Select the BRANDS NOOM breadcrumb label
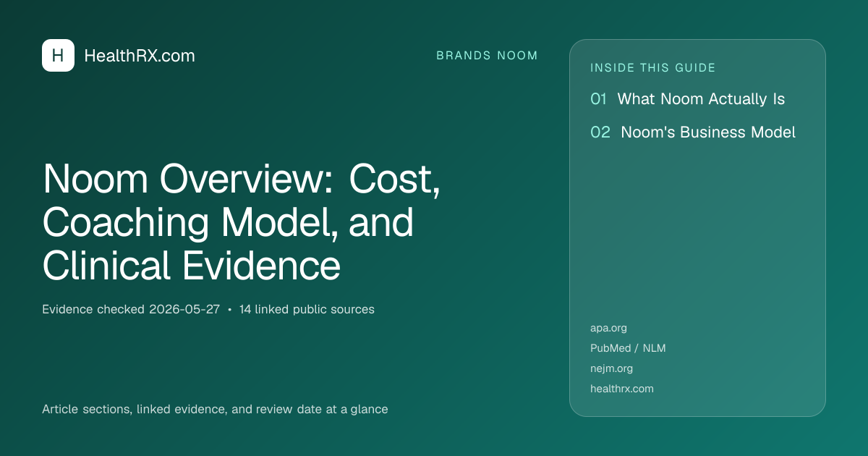Viewport: 868px width, 456px height. tap(487, 56)
